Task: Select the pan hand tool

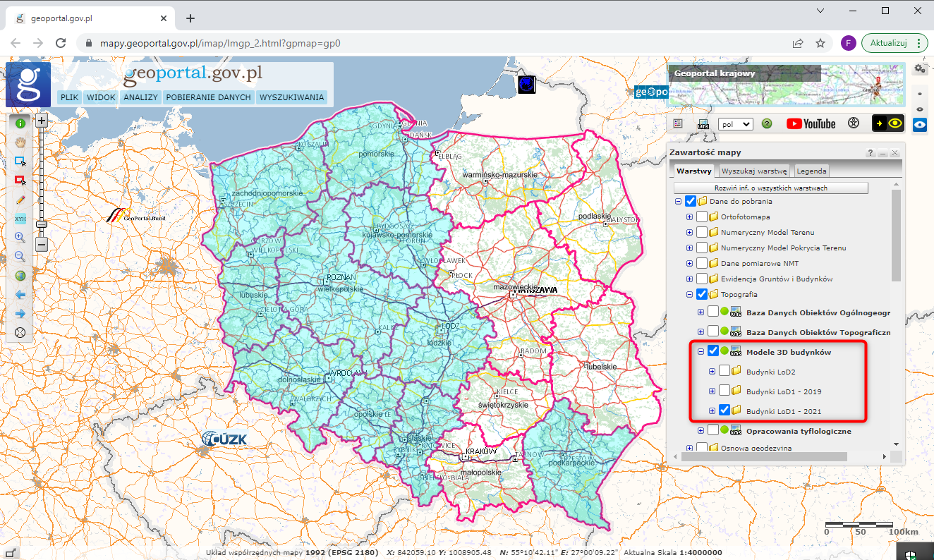Action: 20,142
